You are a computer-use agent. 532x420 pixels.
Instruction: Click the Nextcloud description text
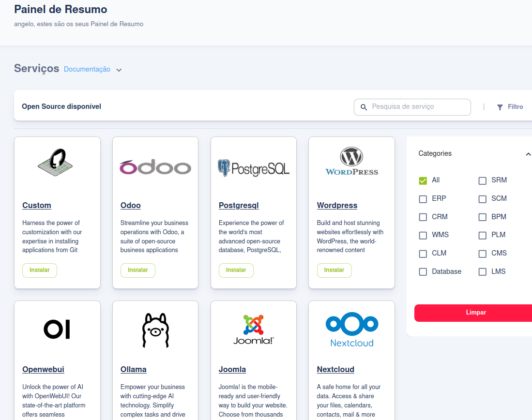349,401
